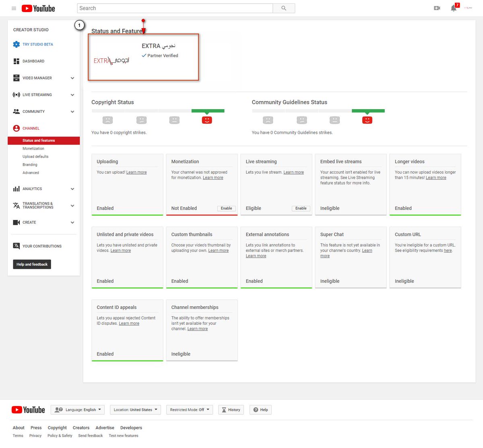Screen dimensions: 483x448
Task: Click 'here' link in Custom URL card
Action: (448, 251)
